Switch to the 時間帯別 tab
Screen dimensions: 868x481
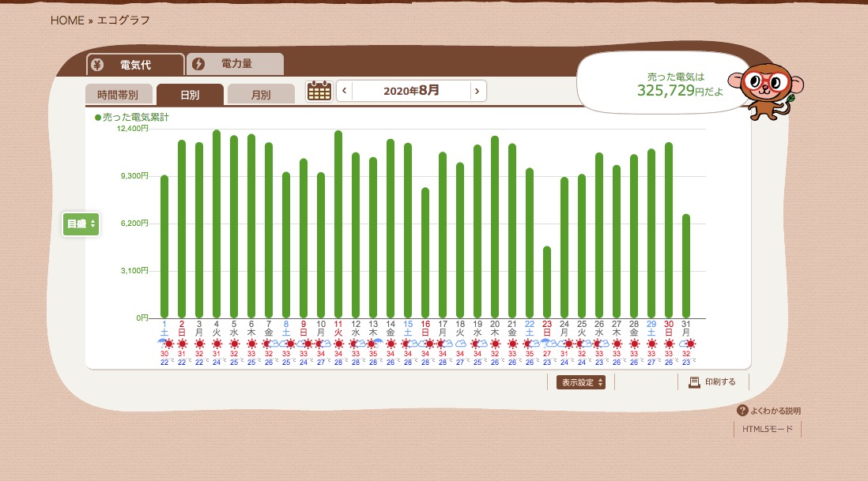coord(118,95)
